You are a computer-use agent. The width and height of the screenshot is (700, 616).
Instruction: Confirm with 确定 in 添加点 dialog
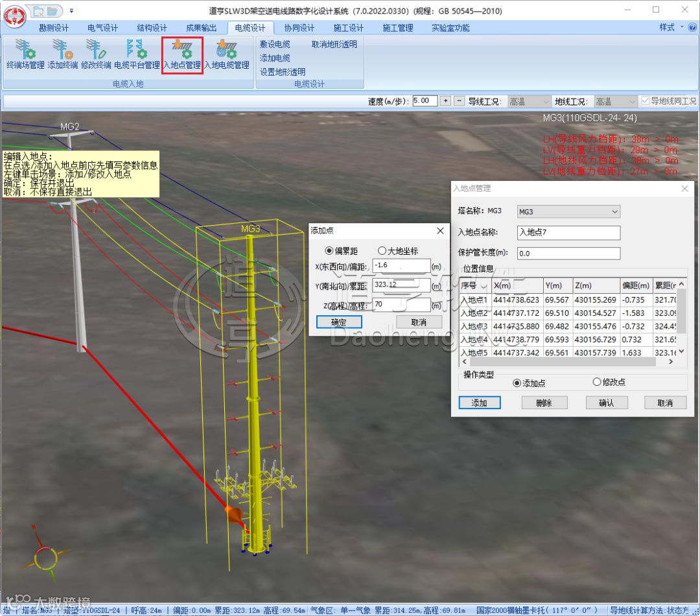pos(339,322)
